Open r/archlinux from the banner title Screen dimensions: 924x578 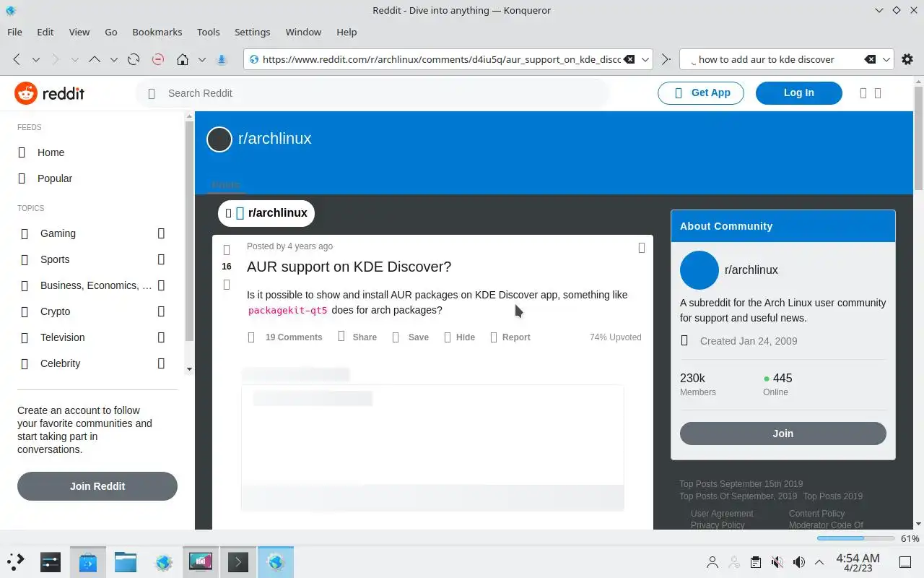(275, 139)
